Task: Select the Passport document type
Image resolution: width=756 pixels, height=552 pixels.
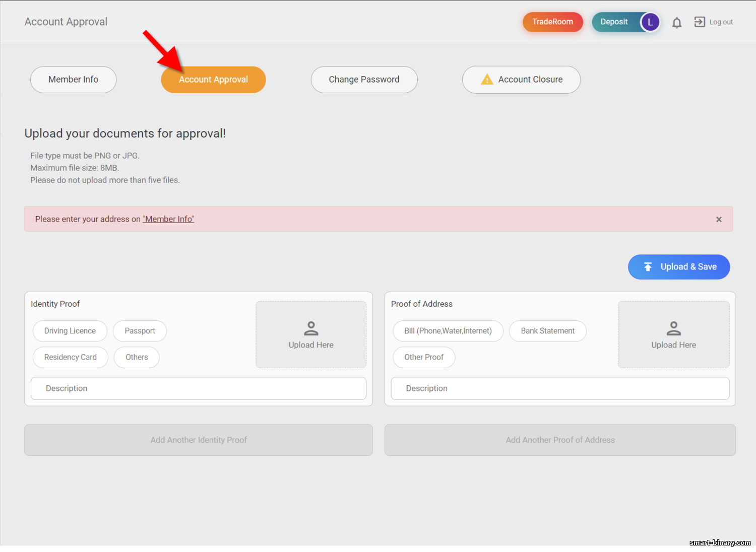Action: tap(140, 331)
